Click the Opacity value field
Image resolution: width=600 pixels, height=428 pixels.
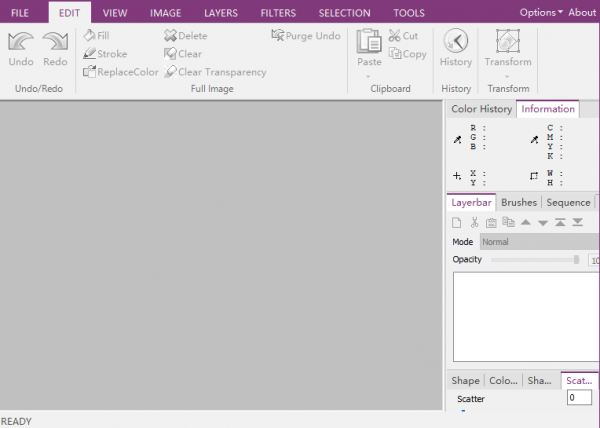point(594,260)
